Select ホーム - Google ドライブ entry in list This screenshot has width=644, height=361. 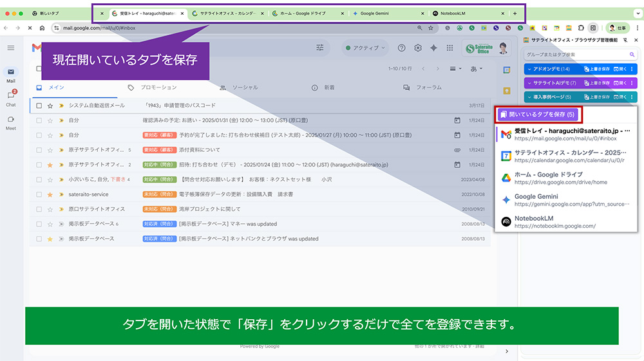(567, 178)
